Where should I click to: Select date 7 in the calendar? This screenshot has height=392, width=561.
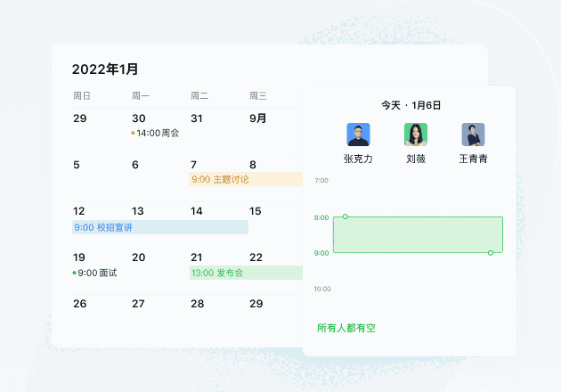pyautogui.click(x=193, y=165)
